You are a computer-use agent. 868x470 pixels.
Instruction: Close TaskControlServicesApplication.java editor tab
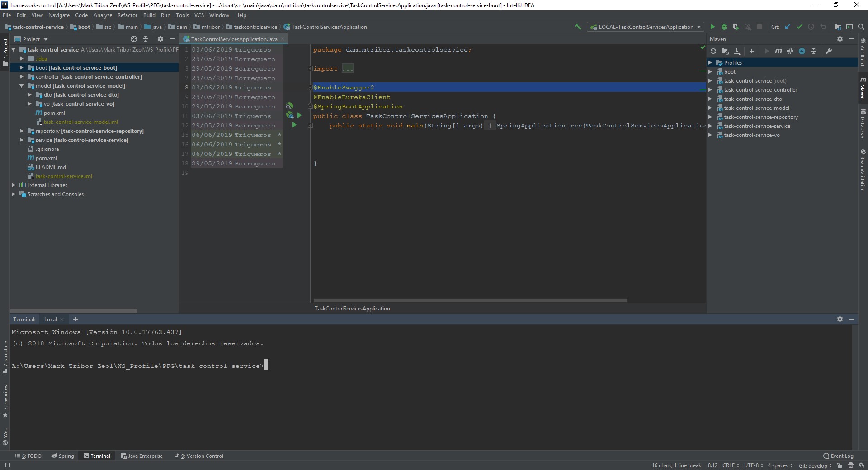point(283,39)
